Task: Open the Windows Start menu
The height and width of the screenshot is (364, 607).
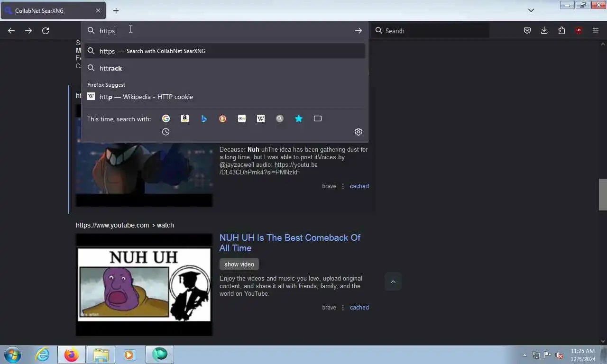Action: tap(13, 355)
